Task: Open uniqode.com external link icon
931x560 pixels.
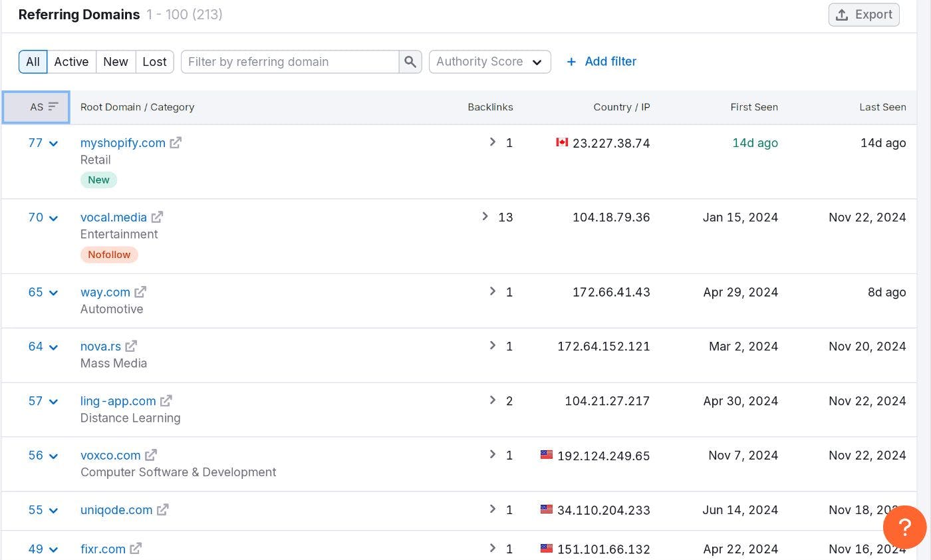Action: point(163,510)
